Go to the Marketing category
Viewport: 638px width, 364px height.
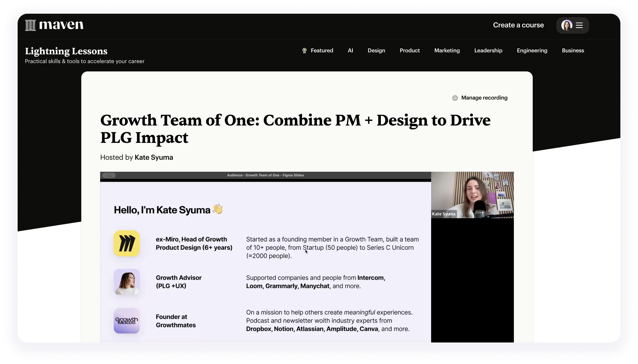pos(447,50)
